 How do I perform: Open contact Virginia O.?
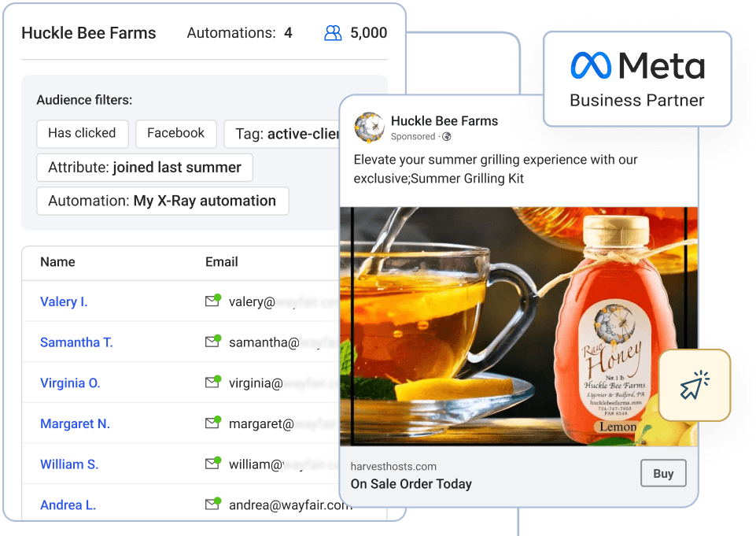coord(70,383)
